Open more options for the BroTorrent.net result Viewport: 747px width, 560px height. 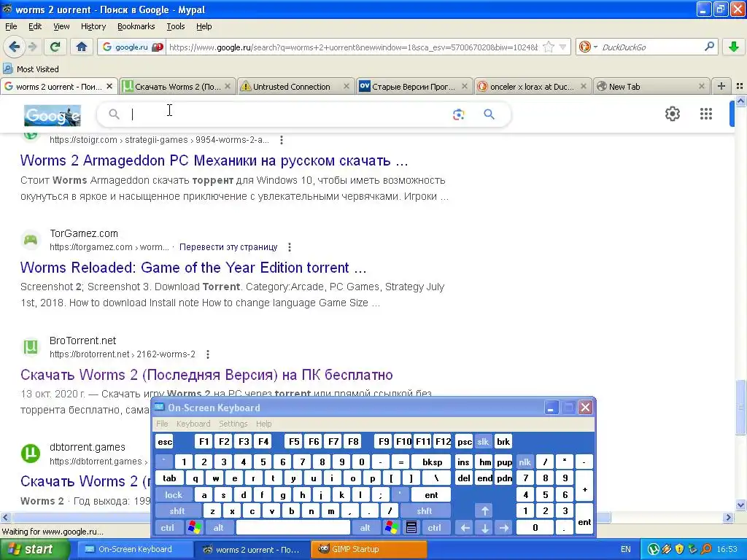[x=207, y=354]
